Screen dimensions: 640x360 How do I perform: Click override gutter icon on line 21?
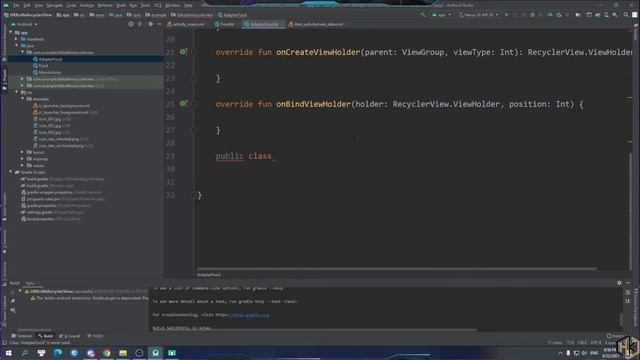183,52
